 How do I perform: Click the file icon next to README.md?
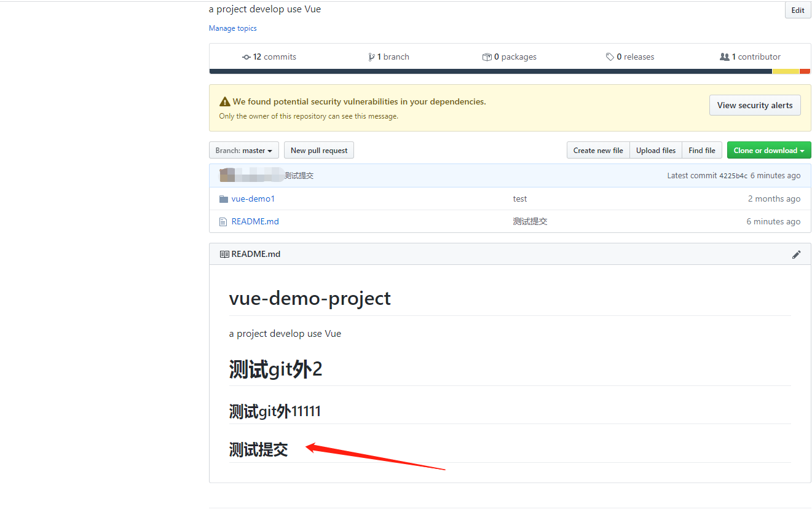pyautogui.click(x=223, y=221)
